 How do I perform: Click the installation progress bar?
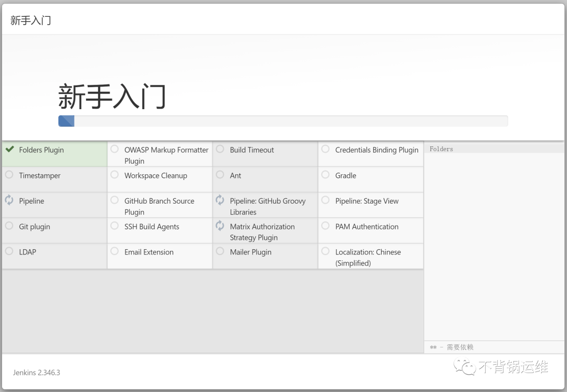coord(283,121)
